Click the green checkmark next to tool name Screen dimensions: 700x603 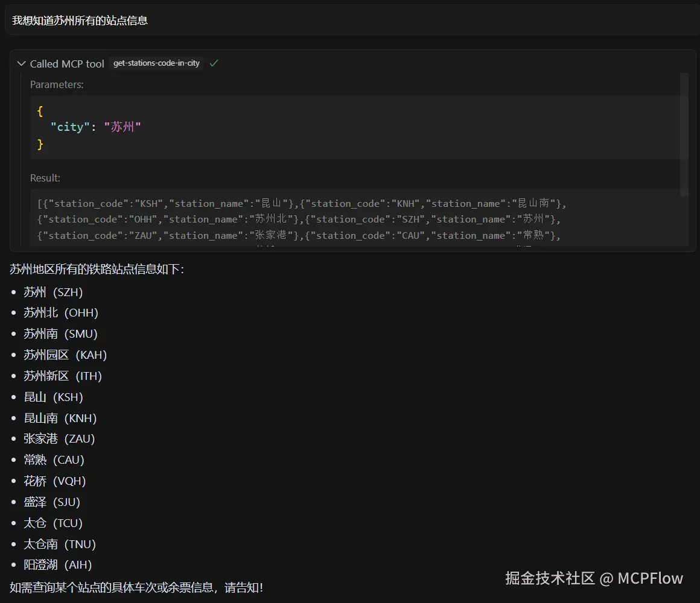coord(214,62)
